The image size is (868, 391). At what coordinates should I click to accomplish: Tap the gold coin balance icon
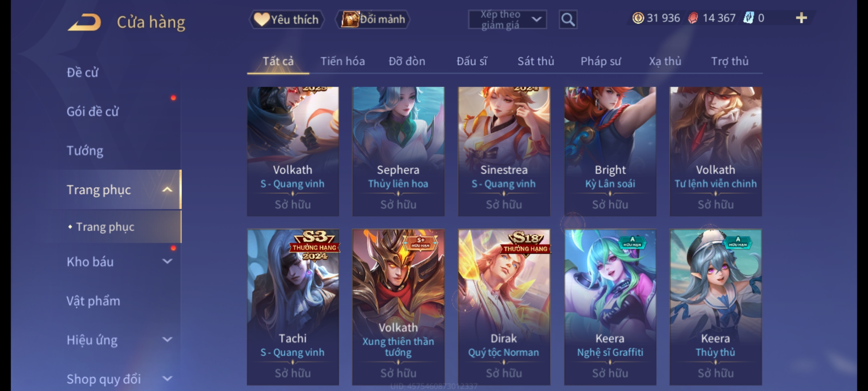pyautogui.click(x=638, y=18)
